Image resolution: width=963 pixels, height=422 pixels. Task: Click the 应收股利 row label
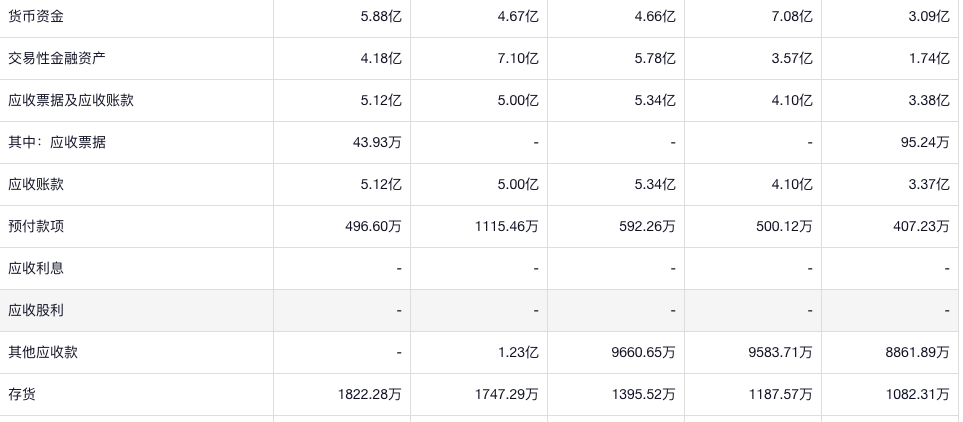(x=35, y=310)
